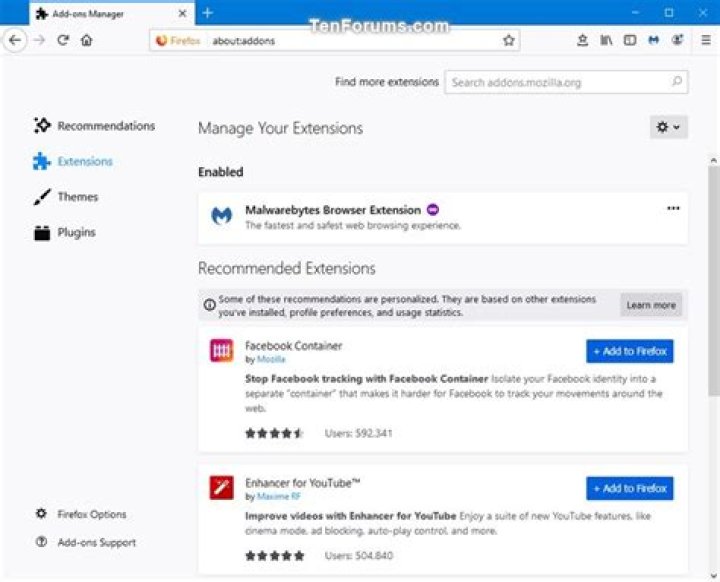Click the scrollbar down arrow
Image resolution: width=720 pixels, height=582 pixels.
coord(713,575)
